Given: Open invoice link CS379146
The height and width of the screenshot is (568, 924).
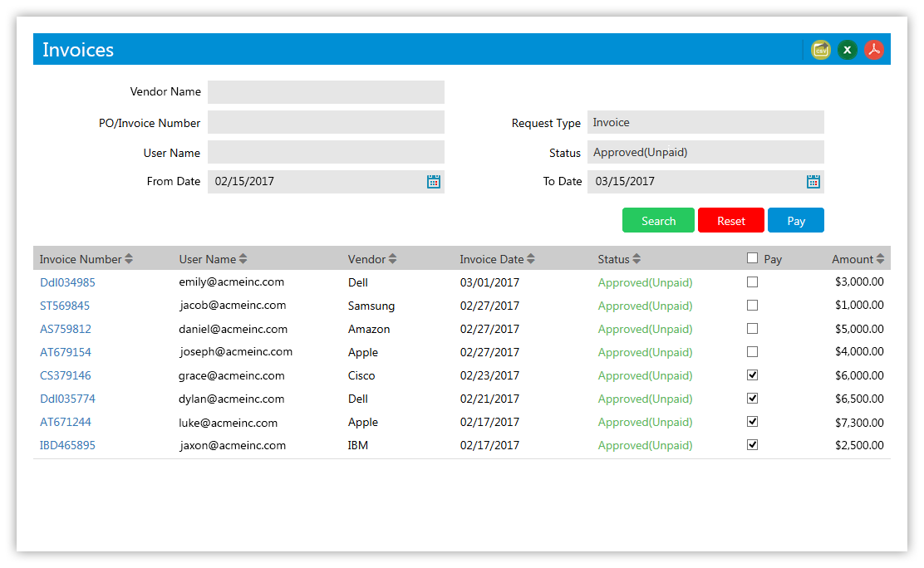Looking at the screenshot, I should pos(66,375).
